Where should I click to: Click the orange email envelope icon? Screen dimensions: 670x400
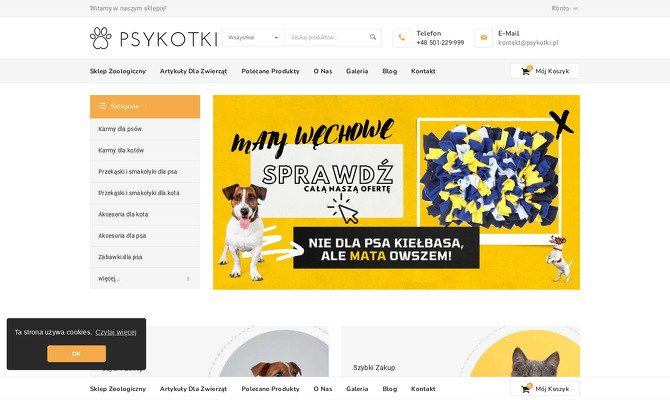pos(483,38)
